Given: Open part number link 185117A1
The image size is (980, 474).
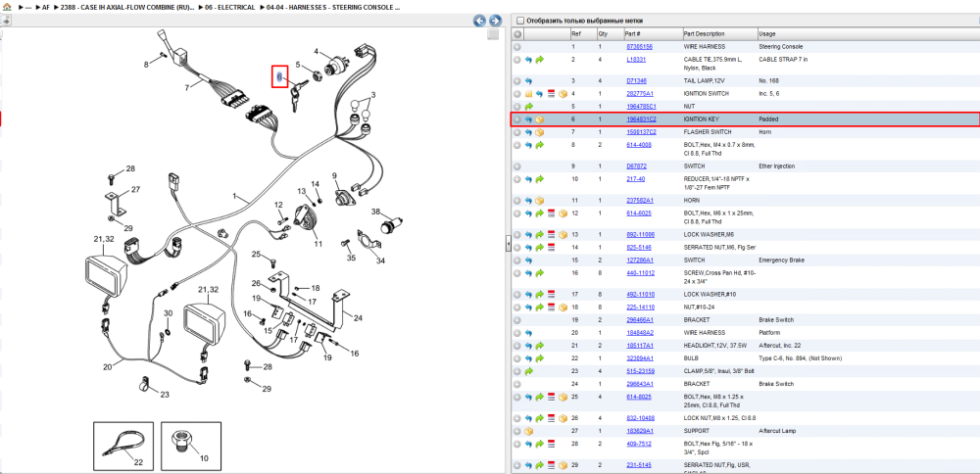Looking at the screenshot, I should (640, 346).
